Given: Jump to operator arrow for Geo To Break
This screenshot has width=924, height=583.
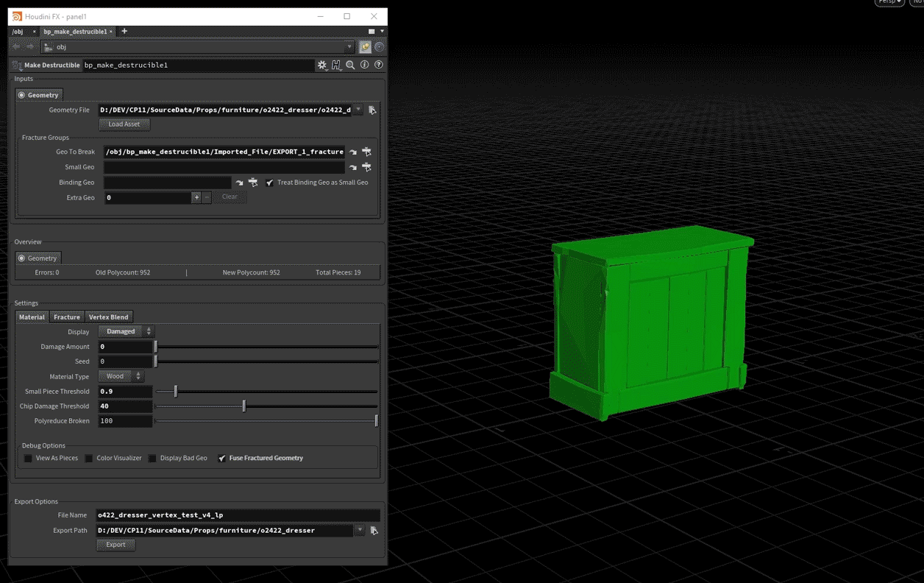Looking at the screenshot, I should click(353, 152).
